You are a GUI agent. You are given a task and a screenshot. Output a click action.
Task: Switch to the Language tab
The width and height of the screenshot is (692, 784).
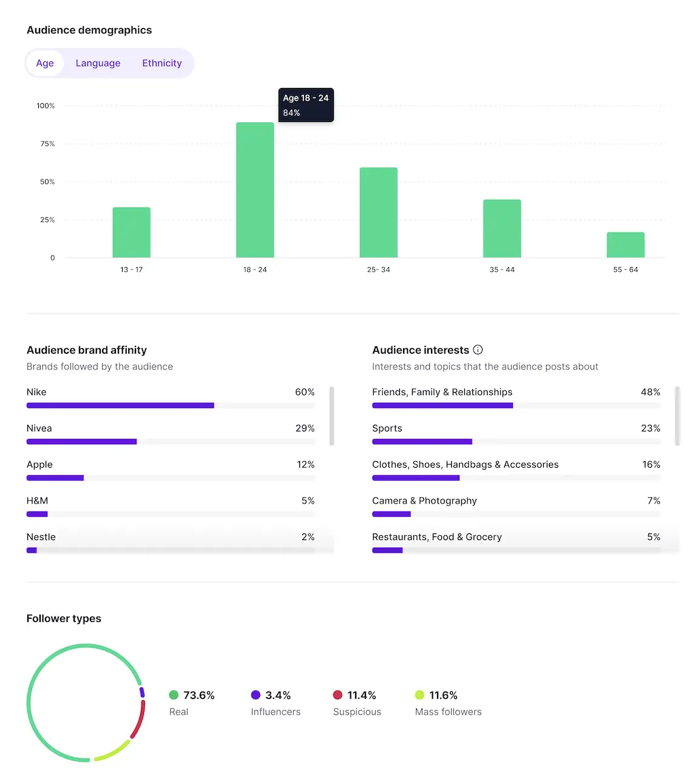[98, 63]
